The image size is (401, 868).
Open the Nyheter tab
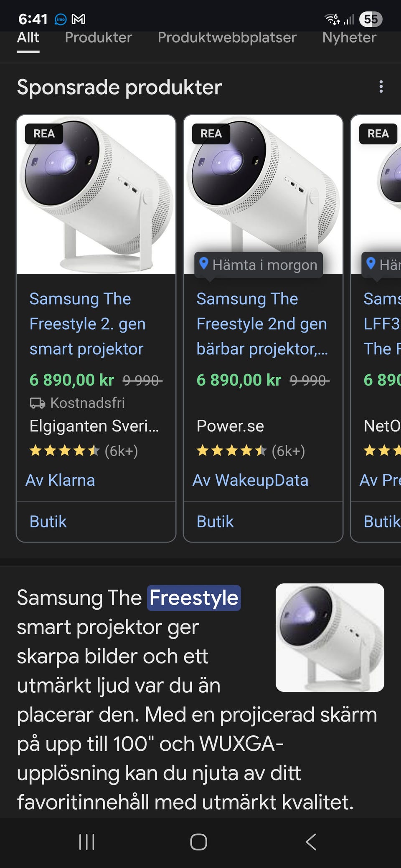click(x=349, y=38)
